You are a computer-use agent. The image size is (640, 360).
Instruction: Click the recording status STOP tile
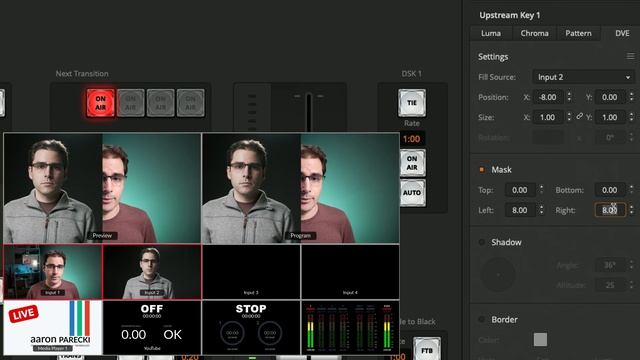[251, 327]
